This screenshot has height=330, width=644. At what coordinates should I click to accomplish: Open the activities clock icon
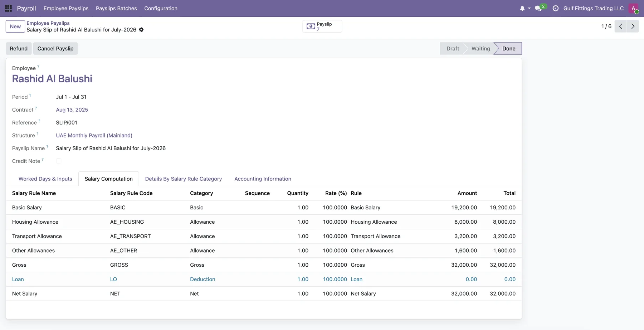pyautogui.click(x=556, y=8)
